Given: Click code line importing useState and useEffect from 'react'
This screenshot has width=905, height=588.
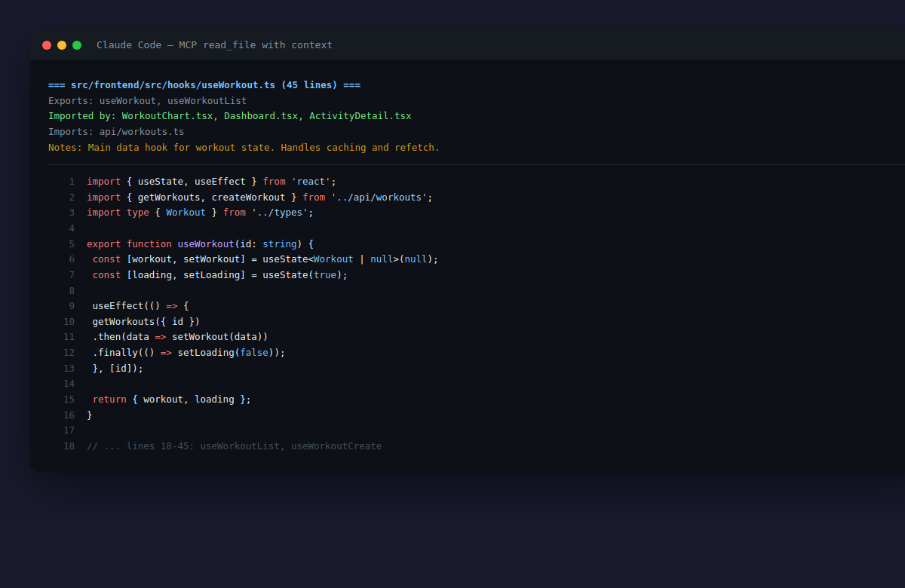Looking at the screenshot, I should (211, 182).
